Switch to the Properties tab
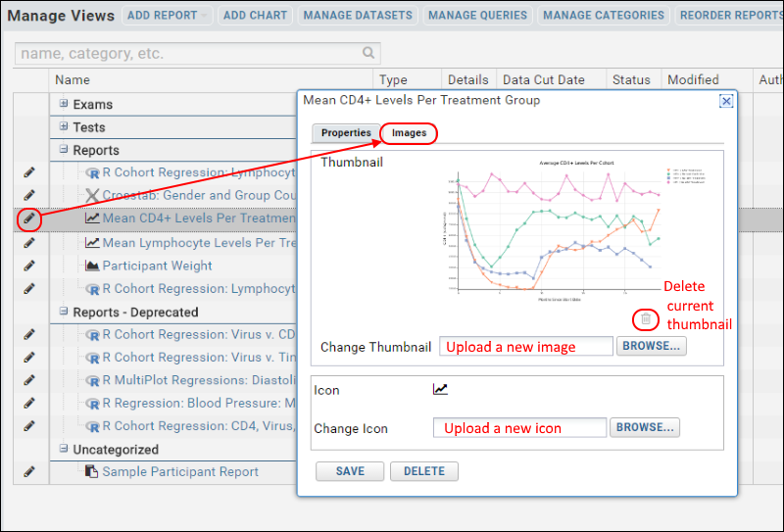The height and width of the screenshot is (532, 784). 346,133
